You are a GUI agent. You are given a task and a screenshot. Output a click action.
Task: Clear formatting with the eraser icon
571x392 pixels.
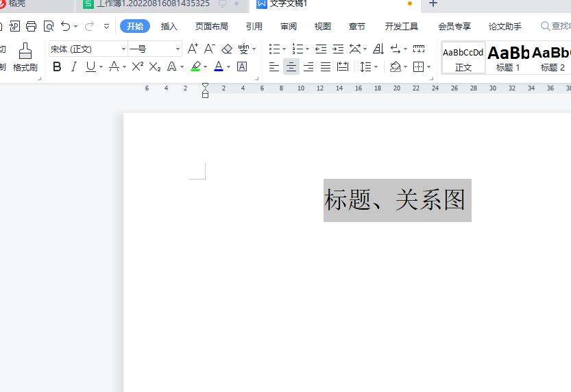pyautogui.click(x=227, y=49)
